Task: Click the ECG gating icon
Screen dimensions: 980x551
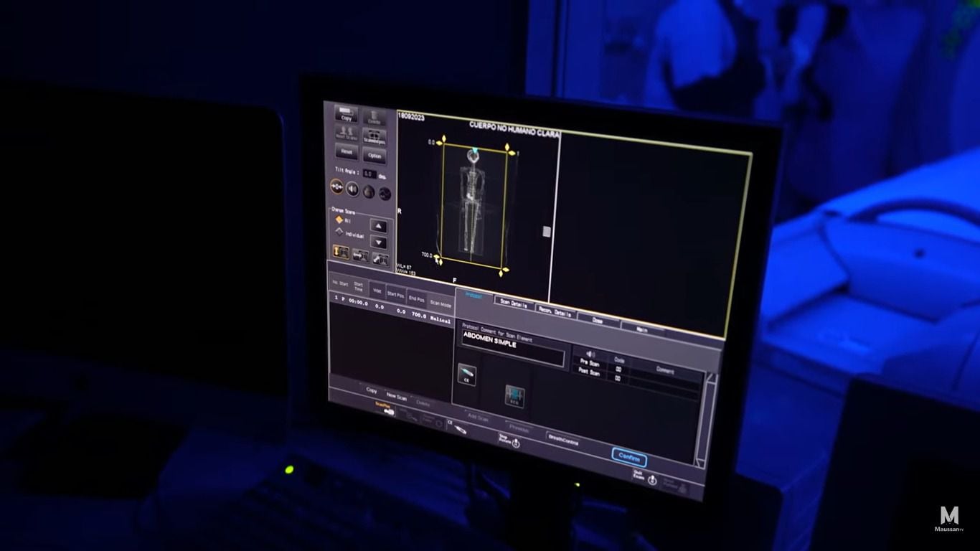Action: point(514,396)
